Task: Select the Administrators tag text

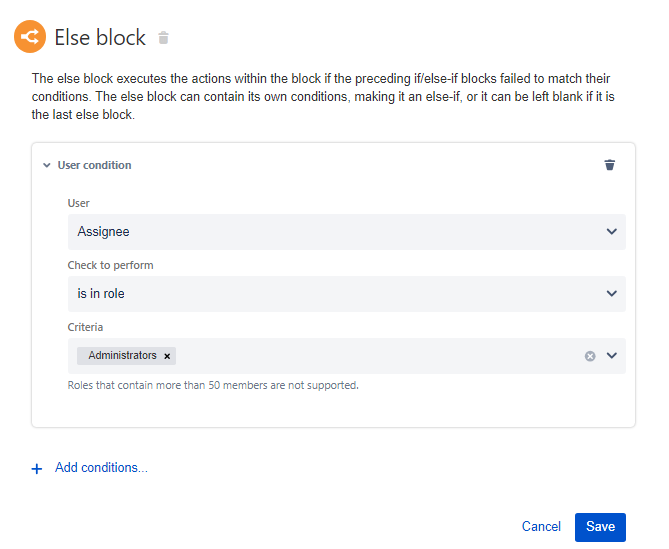Action: 122,355
